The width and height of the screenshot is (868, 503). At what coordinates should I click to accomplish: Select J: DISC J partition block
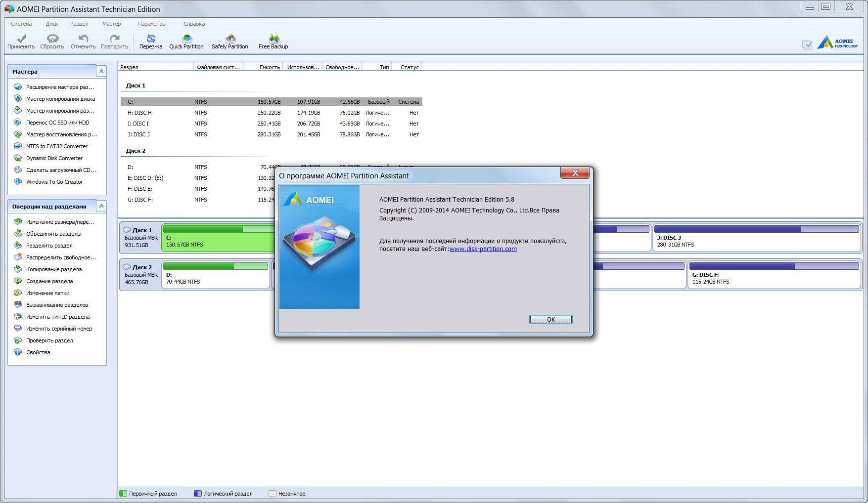click(757, 237)
